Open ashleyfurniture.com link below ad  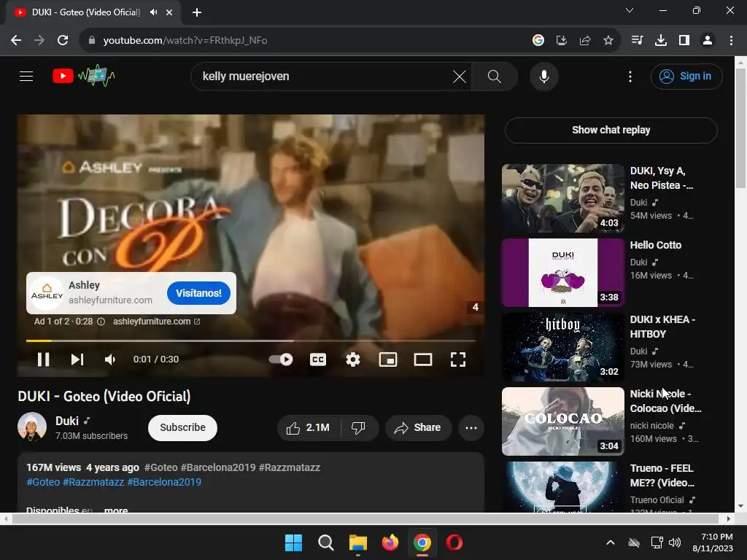coord(156,322)
